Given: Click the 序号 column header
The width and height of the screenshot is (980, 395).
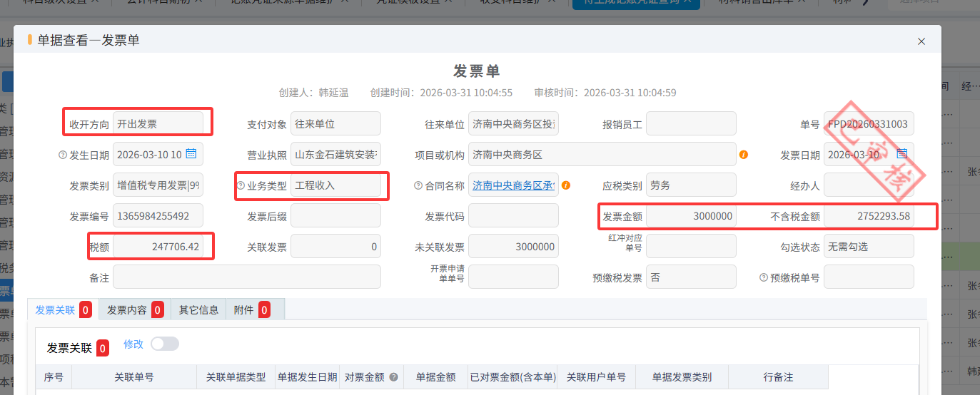Looking at the screenshot, I should click(x=54, y=376).
